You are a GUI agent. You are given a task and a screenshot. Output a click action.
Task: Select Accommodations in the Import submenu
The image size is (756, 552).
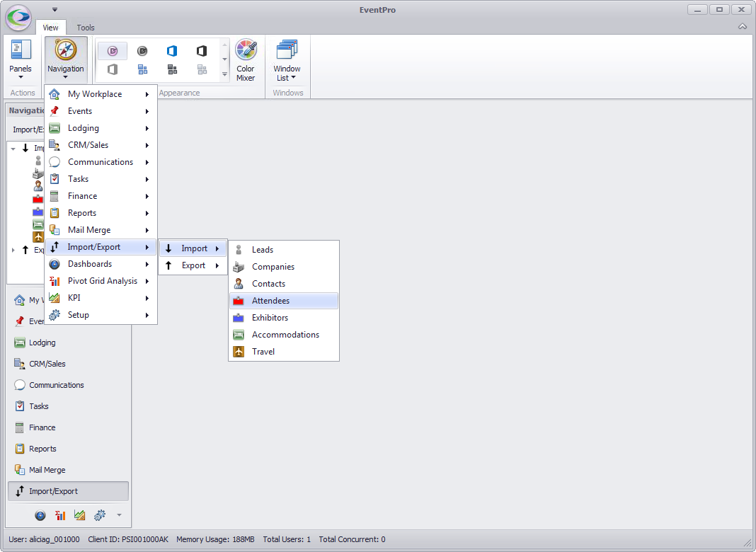click(284, 335)
